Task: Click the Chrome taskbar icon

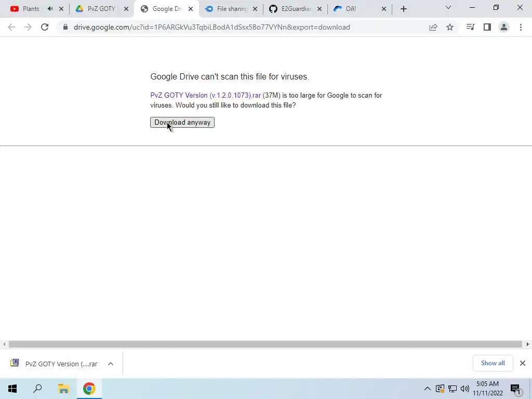Action: tap(89, 389)
